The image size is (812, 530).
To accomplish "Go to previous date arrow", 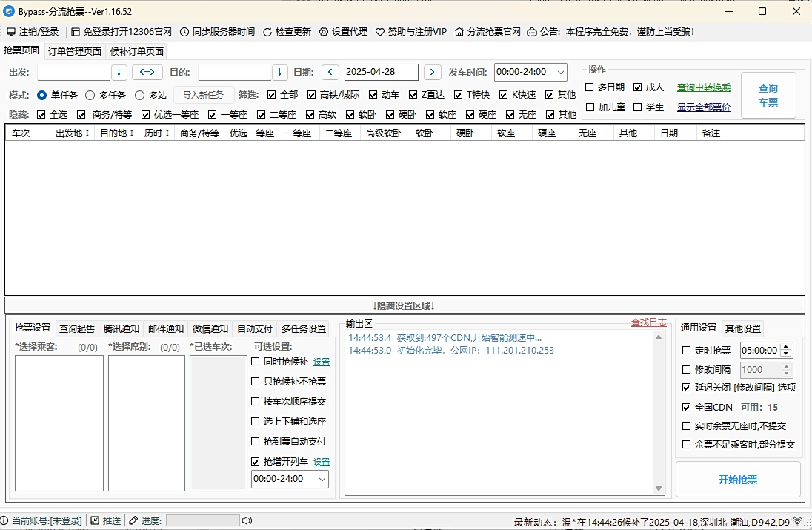I will pyautogui.click(x=330, y=72).
